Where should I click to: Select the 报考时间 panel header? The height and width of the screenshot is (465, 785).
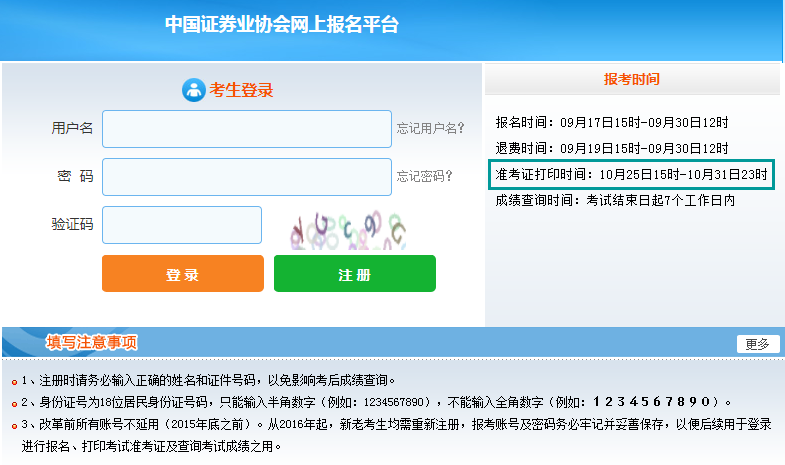pyautogui.click(x=632, y=79)
